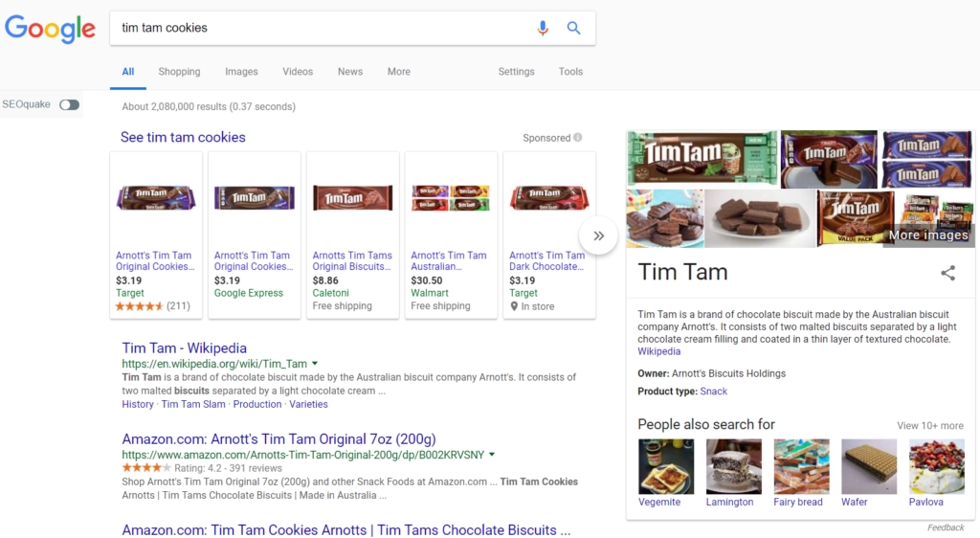Click the Wikipedia source link in knowledge panel
The width and height of the screenshot is (980, 538).
pos(658,351)
